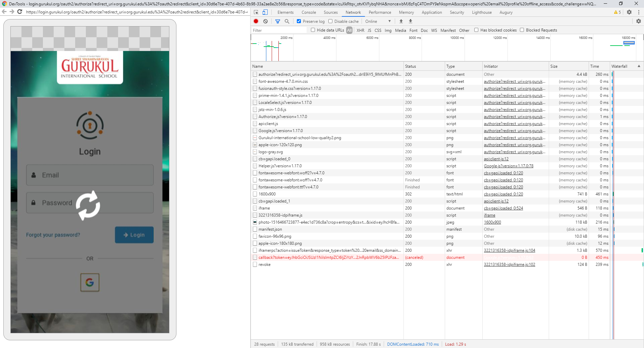Click the network Filter text box

[x=279, y=30]
